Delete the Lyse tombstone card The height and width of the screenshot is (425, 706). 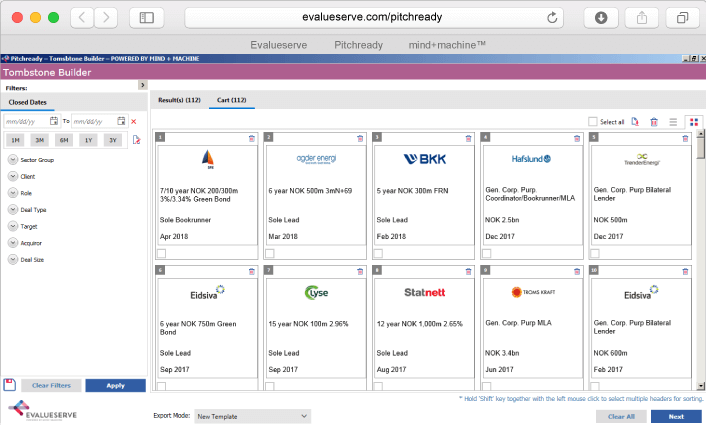pos(360,271)
